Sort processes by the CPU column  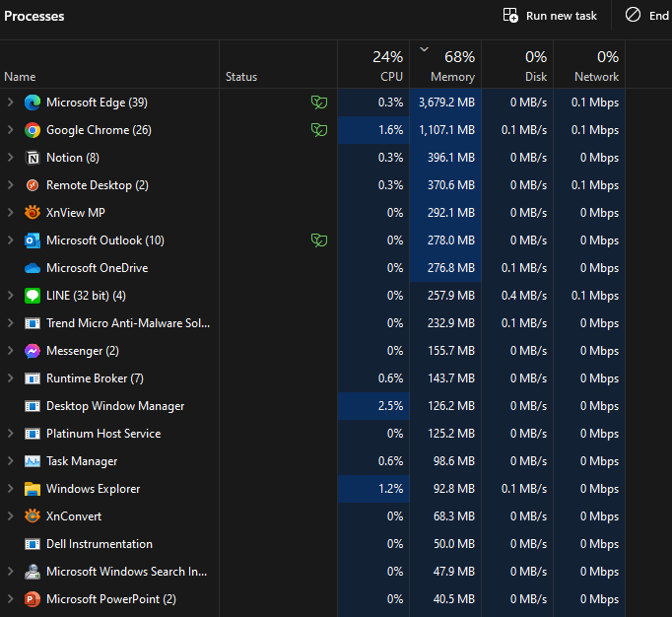pyautogui.click(x=373, y=65)
